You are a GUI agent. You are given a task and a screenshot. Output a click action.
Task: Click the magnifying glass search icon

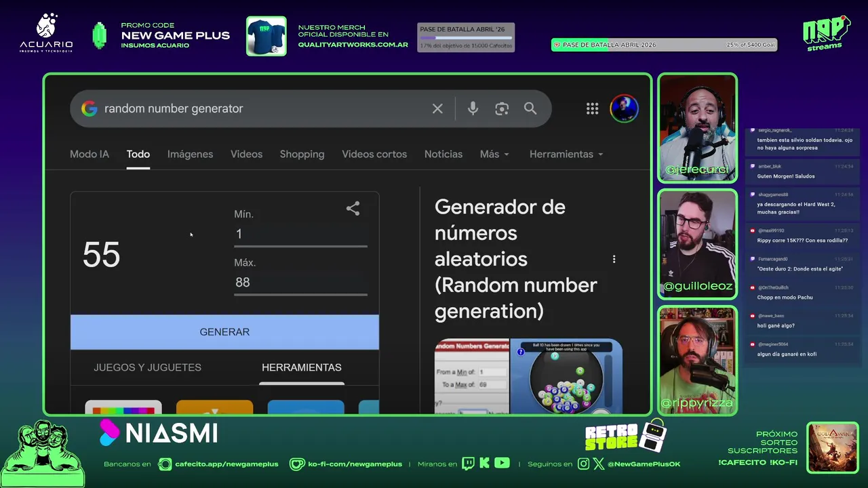click(530, 108)
